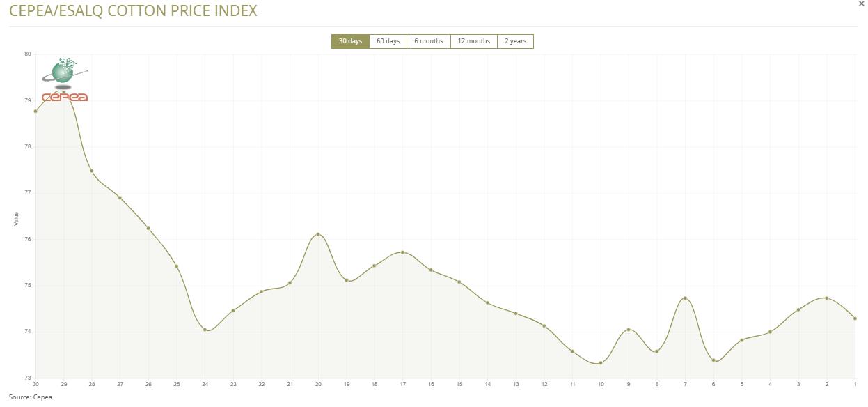Click the last data point at day 1
The width and height of the screenshot is (868, 407).
click(x=855, y=318)
